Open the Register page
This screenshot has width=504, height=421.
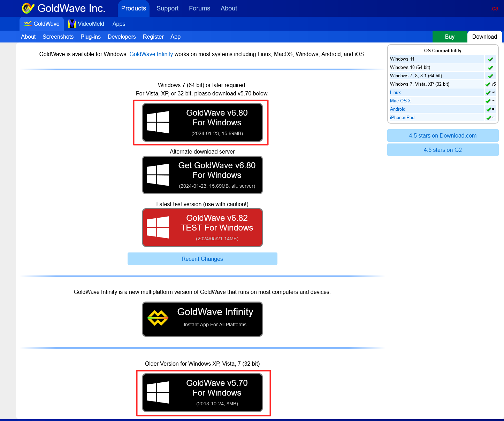tap(153, 37)
